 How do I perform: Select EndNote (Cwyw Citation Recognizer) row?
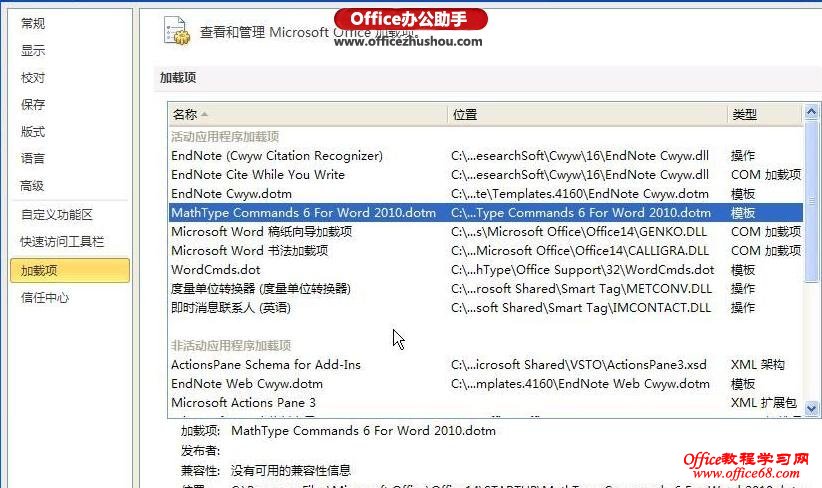485,156
